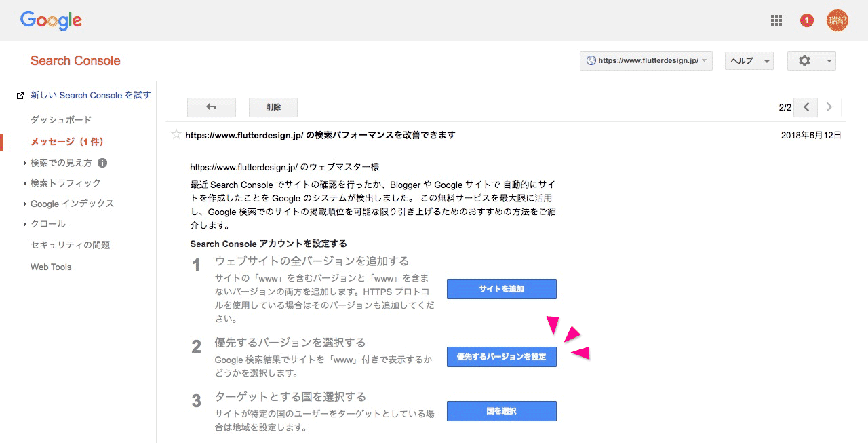Click the external-link icon beside 新しい Search Console
The width and height of the screenshot is (868, 443).
pyautogui.click(x=20, y=96)
